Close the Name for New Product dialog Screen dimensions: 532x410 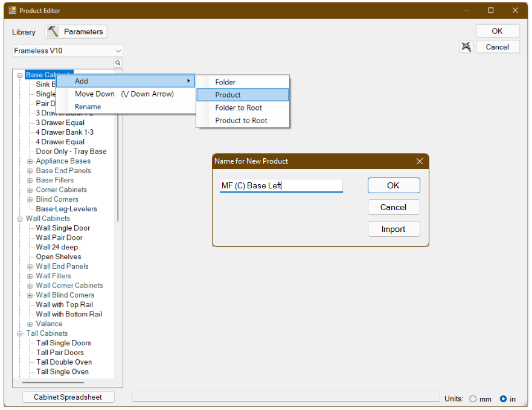coord(420,161)
